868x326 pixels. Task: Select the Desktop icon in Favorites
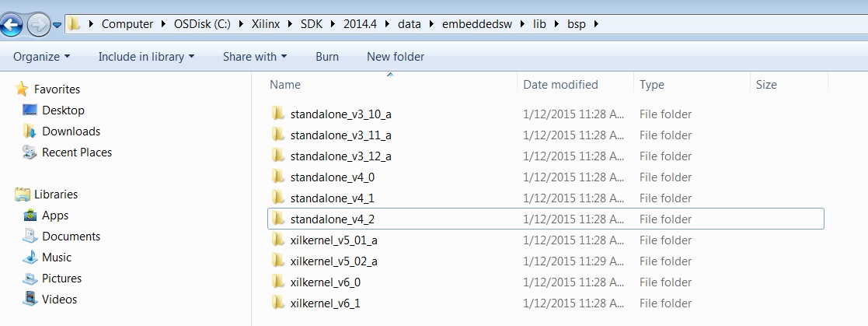click(x=30, y=110)
